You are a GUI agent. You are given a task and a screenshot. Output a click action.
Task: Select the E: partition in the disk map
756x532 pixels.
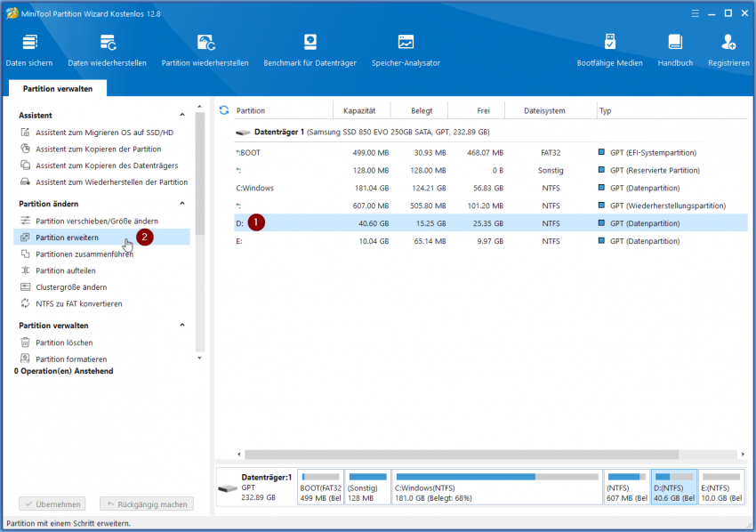pyautogui.click(x=720, y=486)
